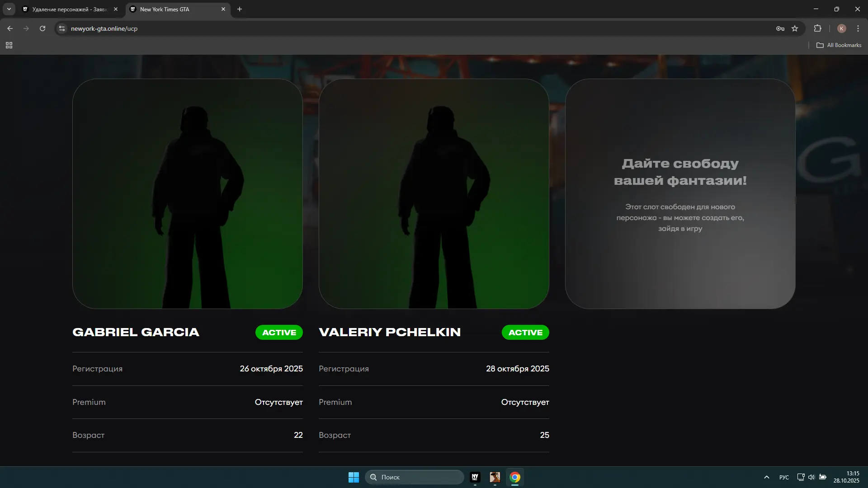
Task: Bookmark this page with star icon
Action: (x=795, y=28)
